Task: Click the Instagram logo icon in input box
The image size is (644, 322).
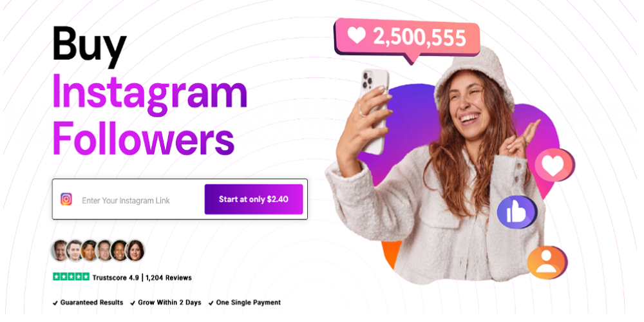Action: [x=66, y=199]
